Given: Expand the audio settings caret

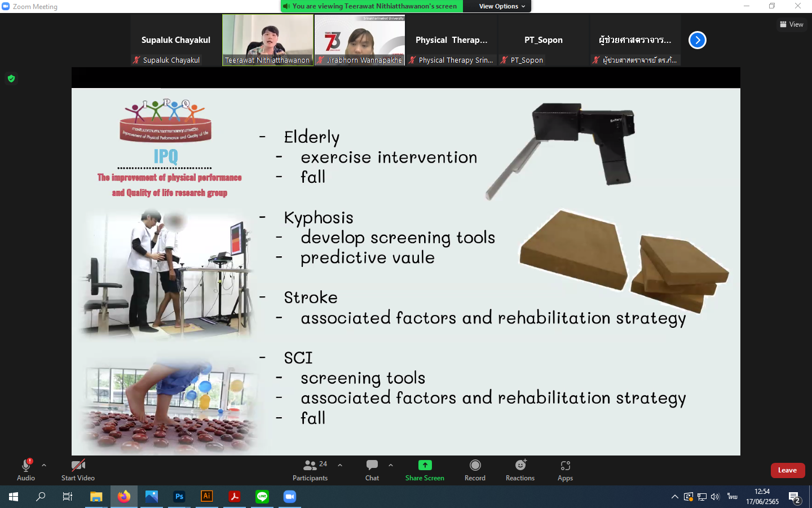Looking at the screenshot, I should [x=44, y=465].
